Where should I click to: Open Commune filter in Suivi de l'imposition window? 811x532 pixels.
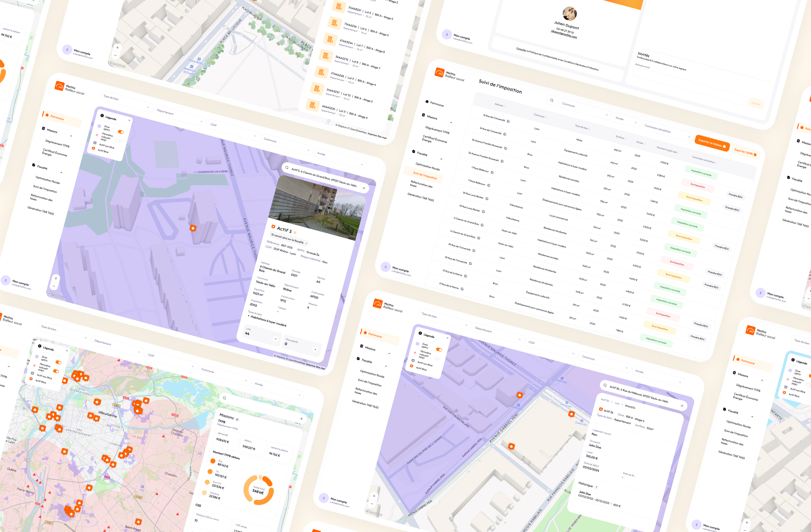tap(585, 110)
